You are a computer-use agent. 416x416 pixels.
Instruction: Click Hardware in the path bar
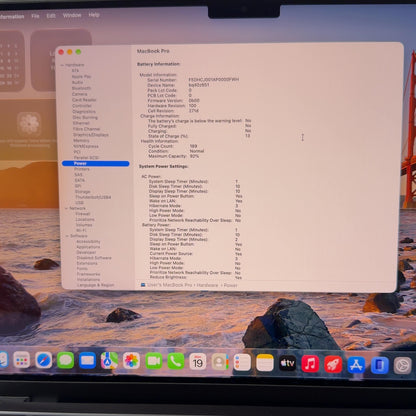(x=207, y=285)
